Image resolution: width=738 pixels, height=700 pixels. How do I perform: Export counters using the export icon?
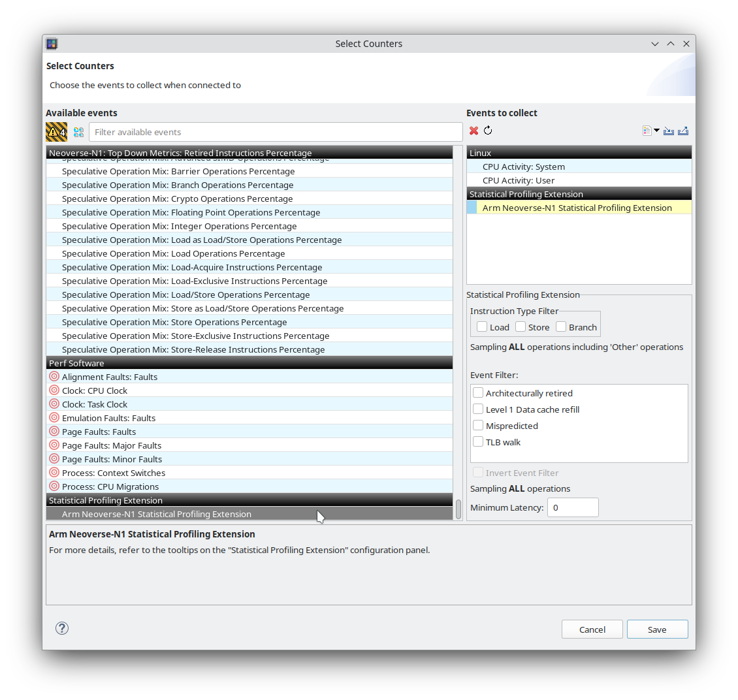coord(682,131)
